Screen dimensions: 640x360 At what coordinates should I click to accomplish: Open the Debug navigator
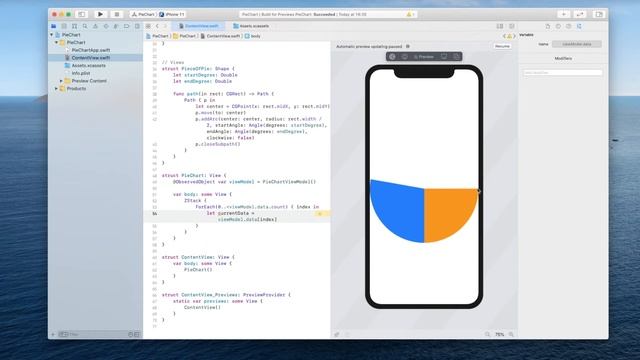(x=116, y=26)
